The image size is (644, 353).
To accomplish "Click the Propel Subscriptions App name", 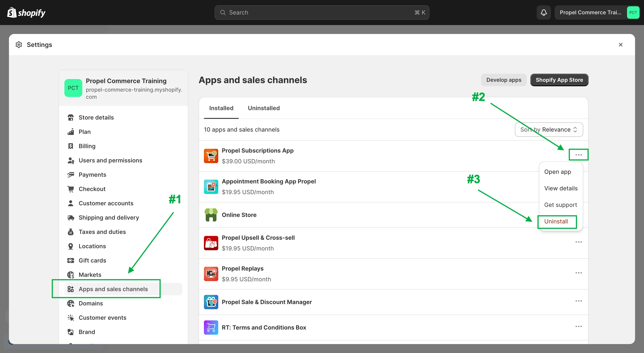I will [x=258, y=151].
